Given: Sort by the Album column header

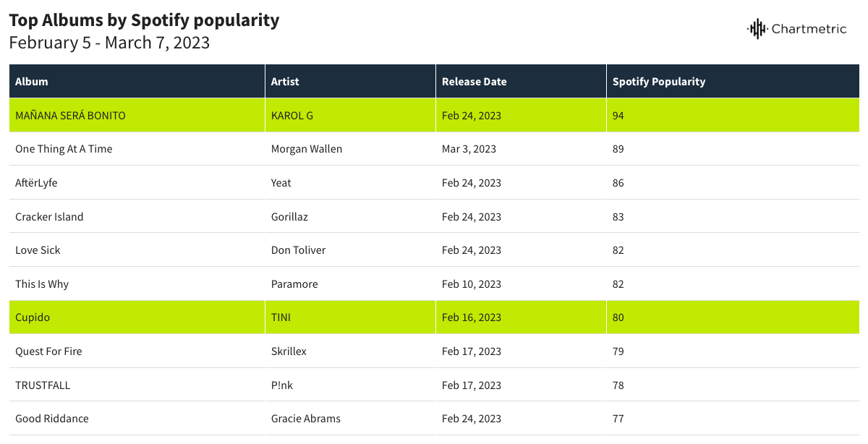Looking at the screenshot, I should tap(32, 82).
